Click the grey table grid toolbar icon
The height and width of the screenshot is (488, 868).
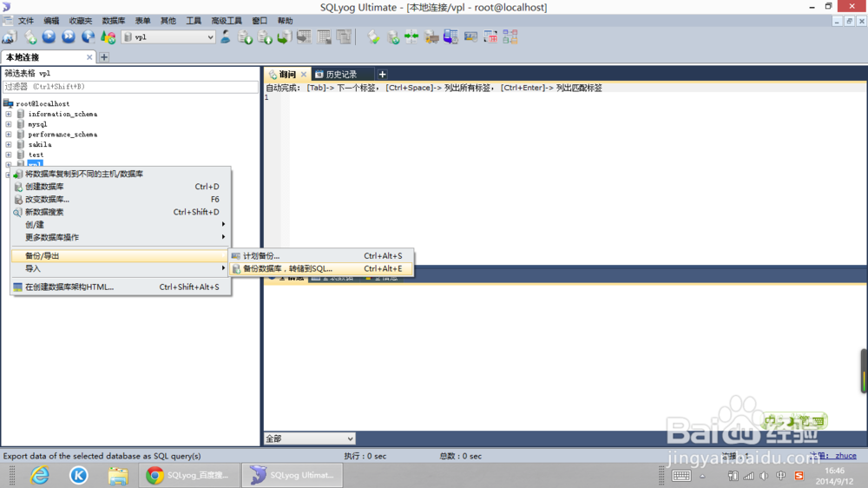point(324,37)
